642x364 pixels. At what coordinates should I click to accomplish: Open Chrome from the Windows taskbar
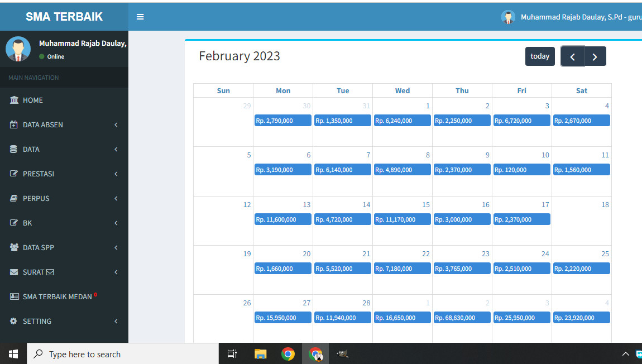(288, 354)
